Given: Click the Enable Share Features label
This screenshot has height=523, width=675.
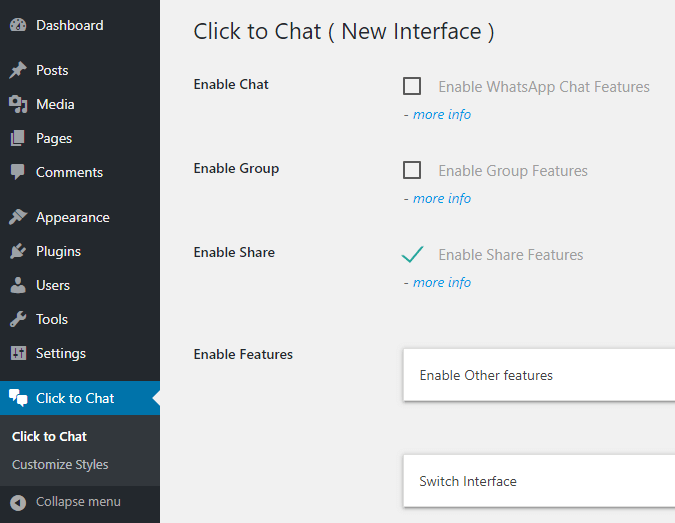Looking at the screenshot, I should tap(511, 255).
